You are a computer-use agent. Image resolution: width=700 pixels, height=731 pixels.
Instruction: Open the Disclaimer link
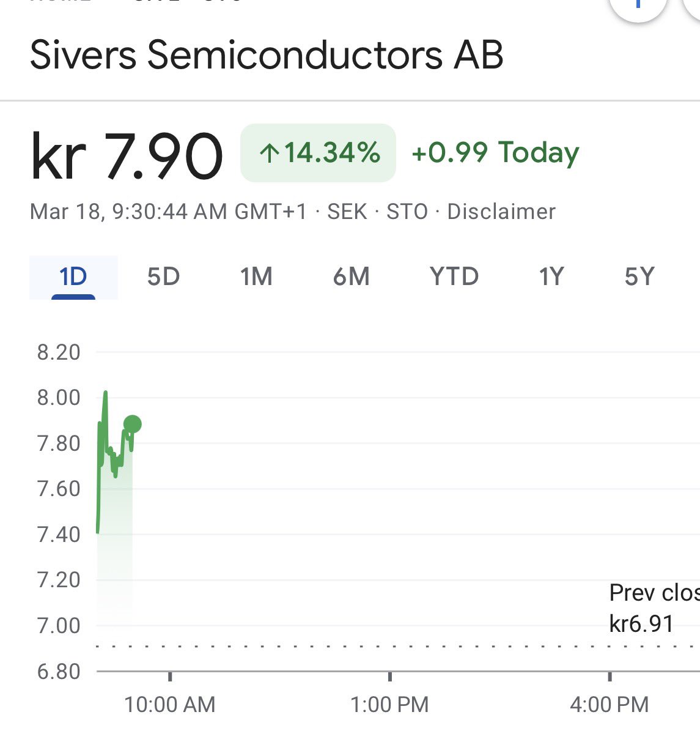point(501,212)
